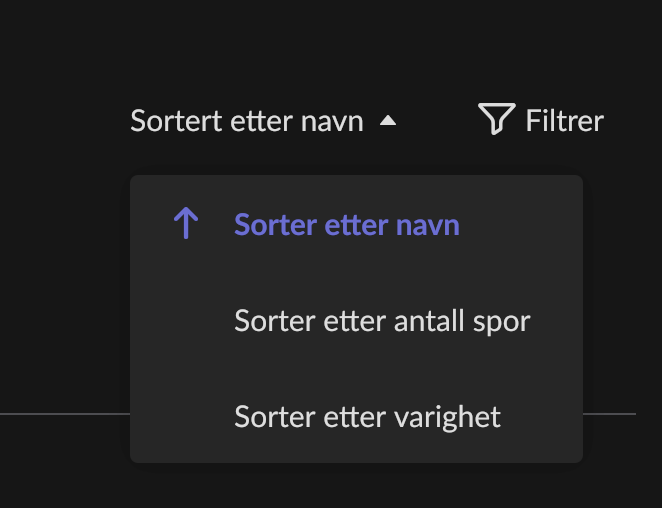Click the Filtrer text label

click(x=564, y=122)
